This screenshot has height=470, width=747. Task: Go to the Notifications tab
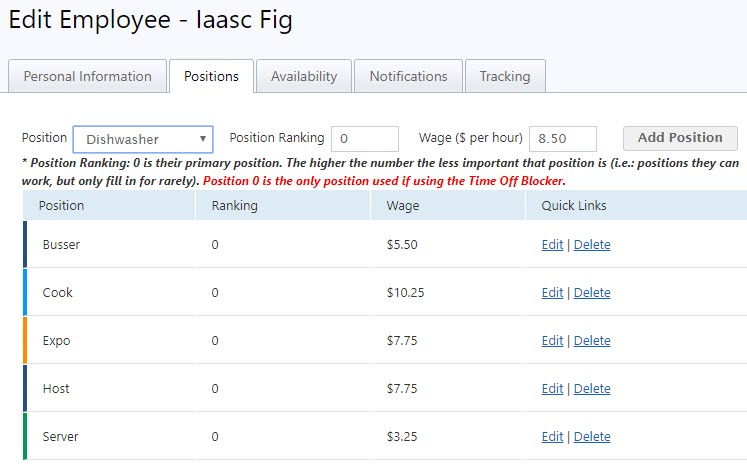pos(408,76)
